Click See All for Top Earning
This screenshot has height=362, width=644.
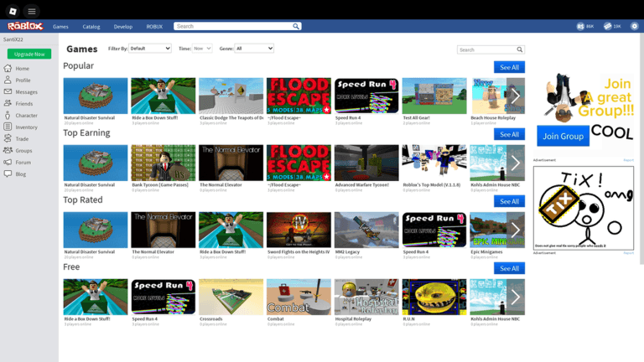point(509,134)
